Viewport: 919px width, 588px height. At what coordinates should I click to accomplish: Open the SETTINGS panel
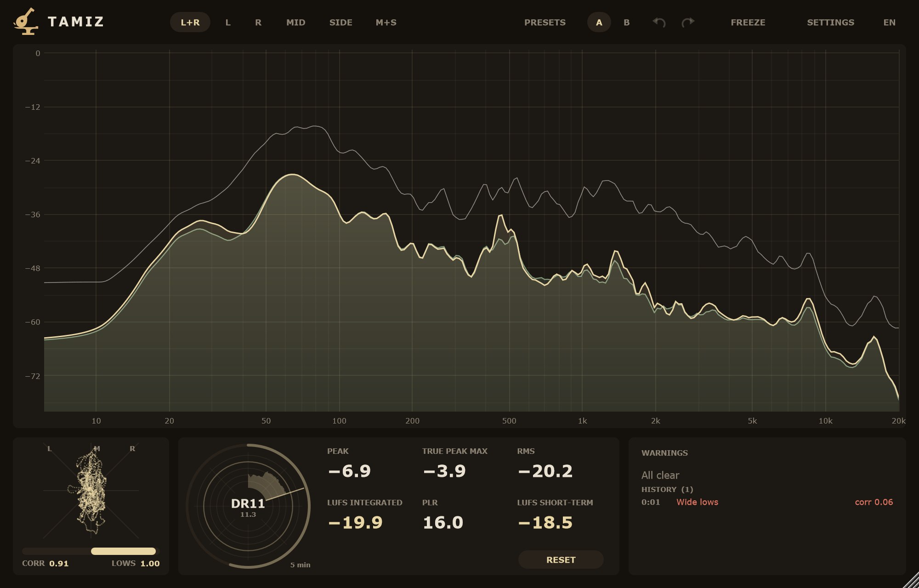(831, 22)
